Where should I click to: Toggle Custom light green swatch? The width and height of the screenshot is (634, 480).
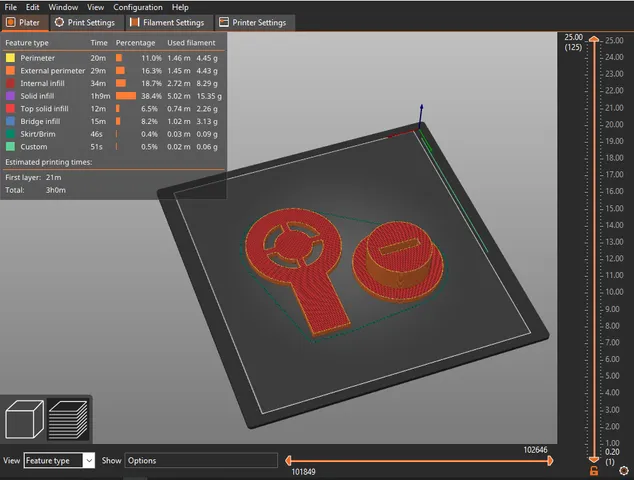pos(11,147)
